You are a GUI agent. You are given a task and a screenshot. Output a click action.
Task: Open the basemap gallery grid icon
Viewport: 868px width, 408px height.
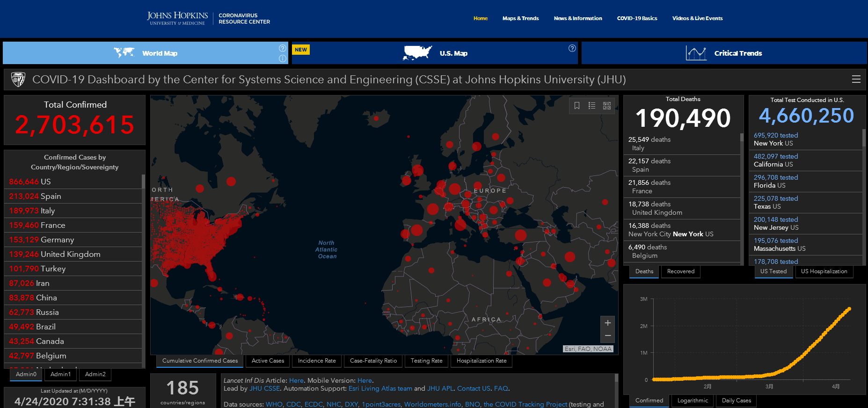[x=607, y=106]
